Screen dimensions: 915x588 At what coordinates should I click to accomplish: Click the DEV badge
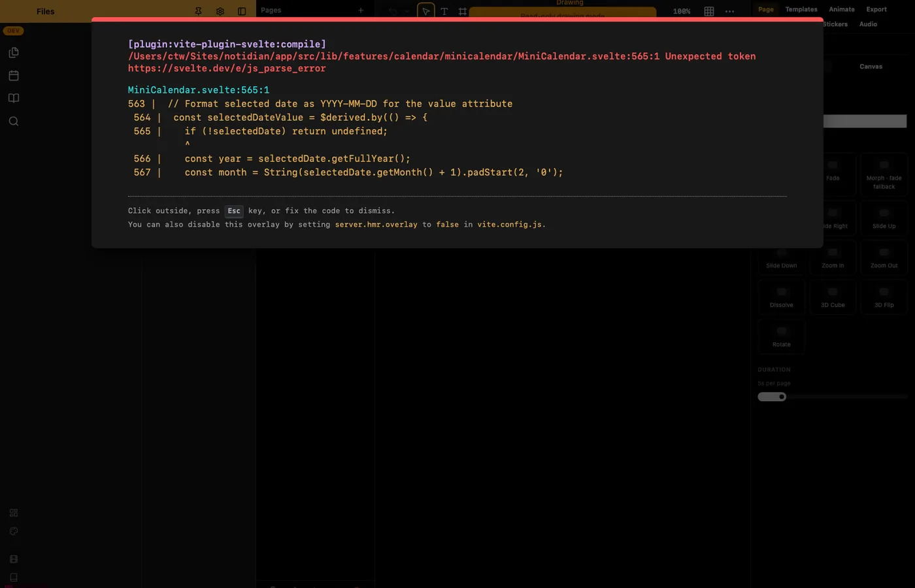[x=13, y=31]
